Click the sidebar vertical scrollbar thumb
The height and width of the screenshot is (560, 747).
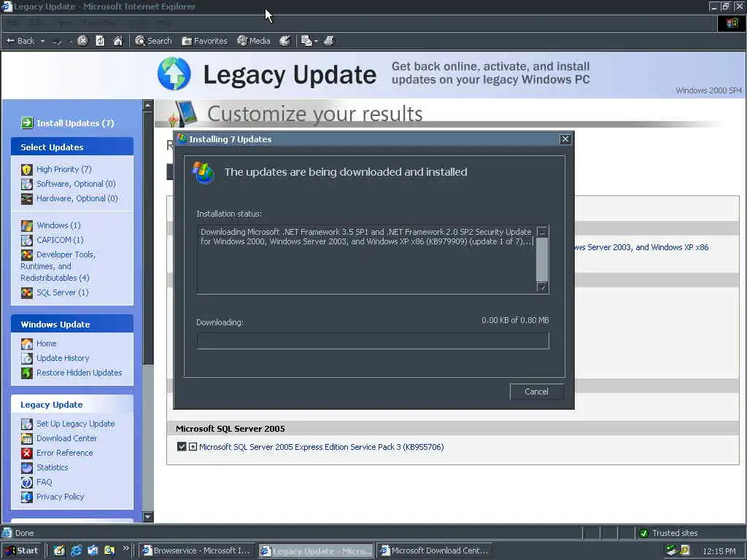[x=147, y=238]
